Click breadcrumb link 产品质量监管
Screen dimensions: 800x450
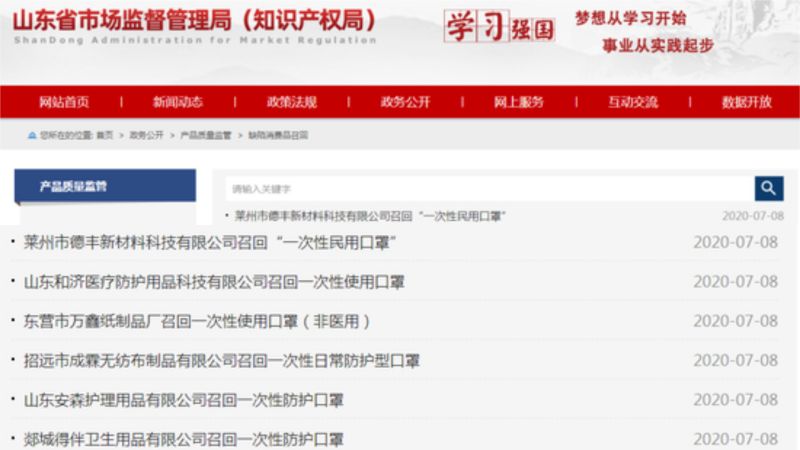[206, 135]
